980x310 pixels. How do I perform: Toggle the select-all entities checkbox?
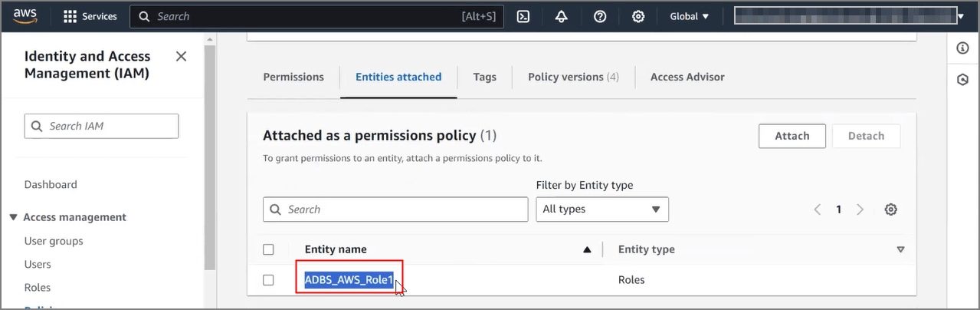268,249
